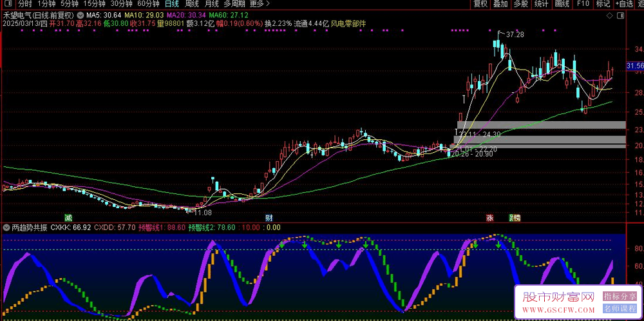
Task: Click the 指标分享 badge in watermark
Action: [618, 297]
